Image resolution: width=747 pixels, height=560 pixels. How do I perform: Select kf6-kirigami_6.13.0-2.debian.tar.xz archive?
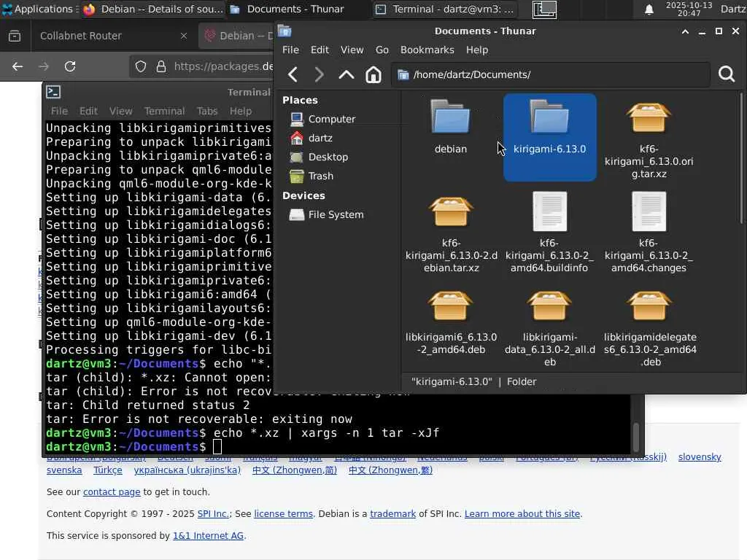point(451,235)
